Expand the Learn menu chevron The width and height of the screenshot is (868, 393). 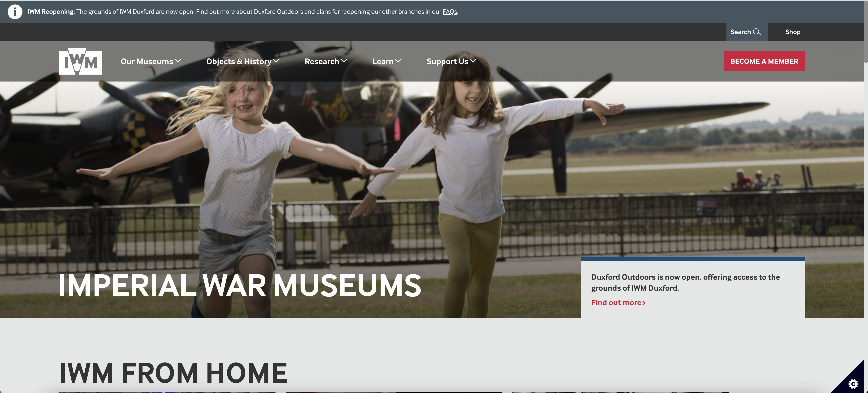[398, 61]
